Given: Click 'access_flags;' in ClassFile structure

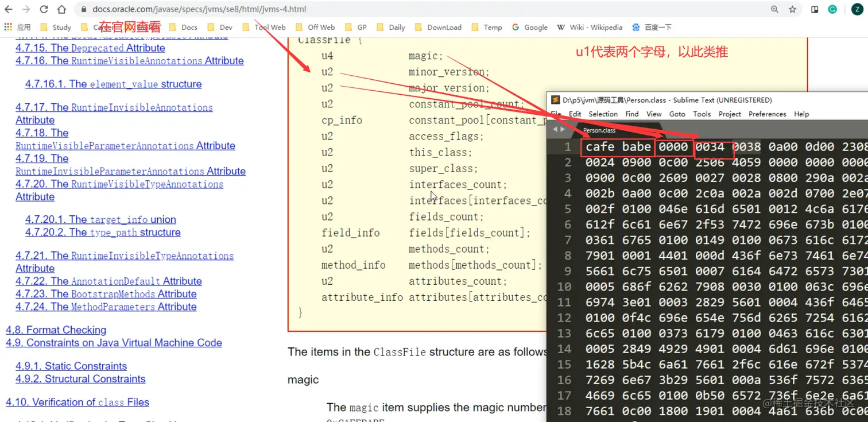Looking at the screenshot, I should pos(446,137).
